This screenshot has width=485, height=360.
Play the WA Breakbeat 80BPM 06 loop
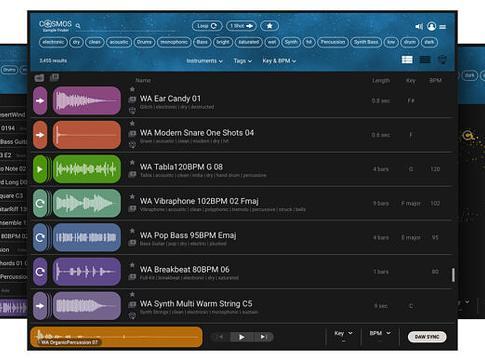tap(40, 272)
